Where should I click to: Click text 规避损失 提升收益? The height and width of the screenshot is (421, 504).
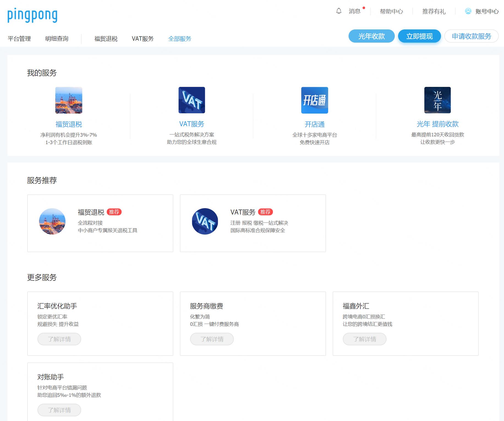pos(58,324)
